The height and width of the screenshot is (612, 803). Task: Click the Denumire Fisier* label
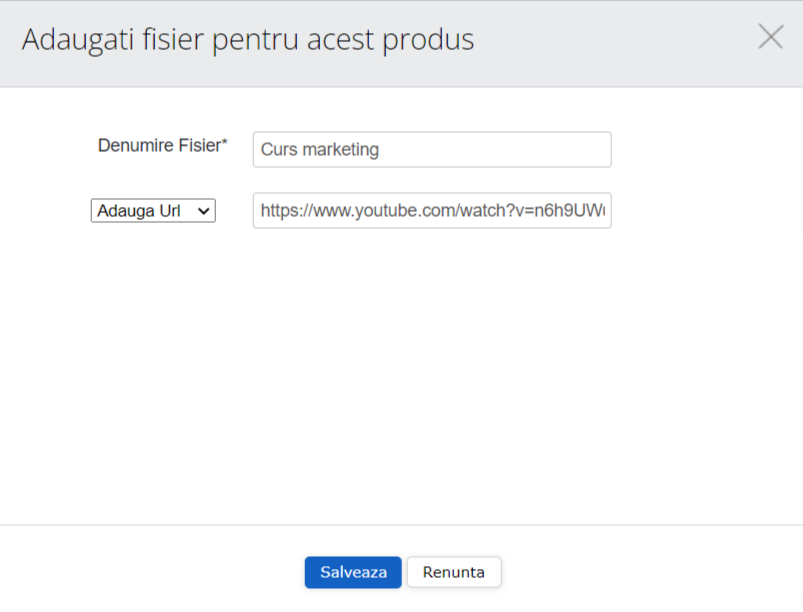point(162,146)
